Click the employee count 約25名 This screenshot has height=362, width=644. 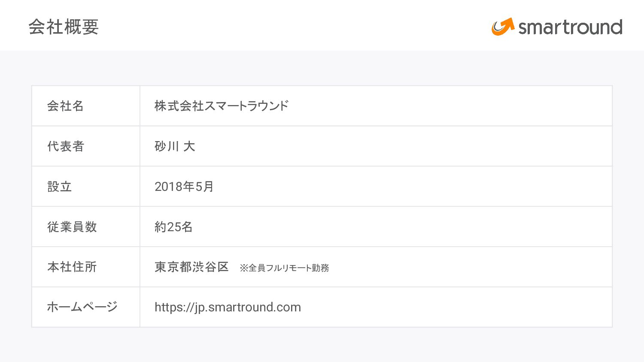(173, 227)
